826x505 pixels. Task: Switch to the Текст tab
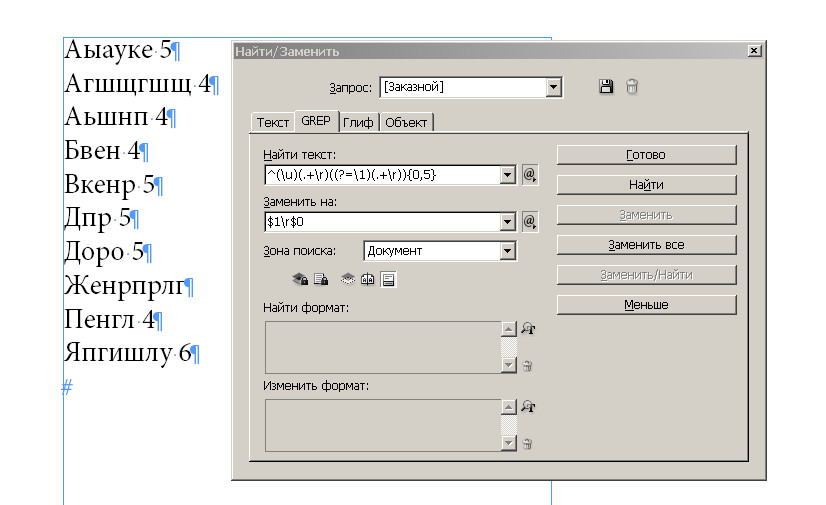[x=272, y=122]
